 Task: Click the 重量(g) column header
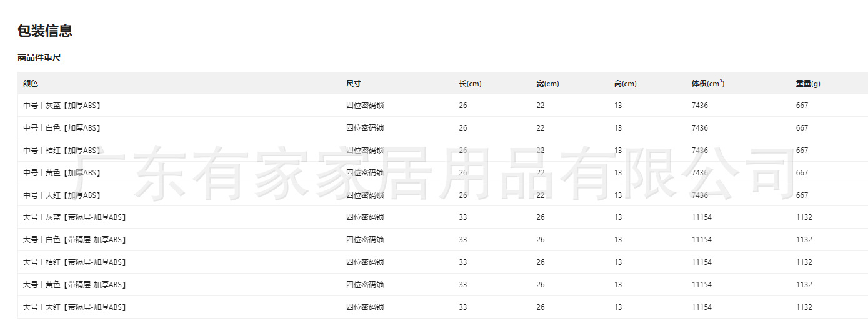pyautogui.click(x=808, y=83)
